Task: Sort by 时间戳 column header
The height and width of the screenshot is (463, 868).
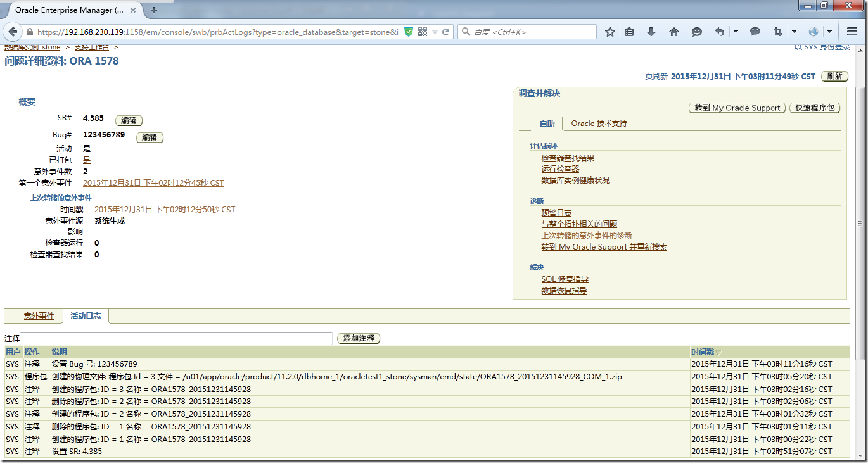Action: pos(702,352)
